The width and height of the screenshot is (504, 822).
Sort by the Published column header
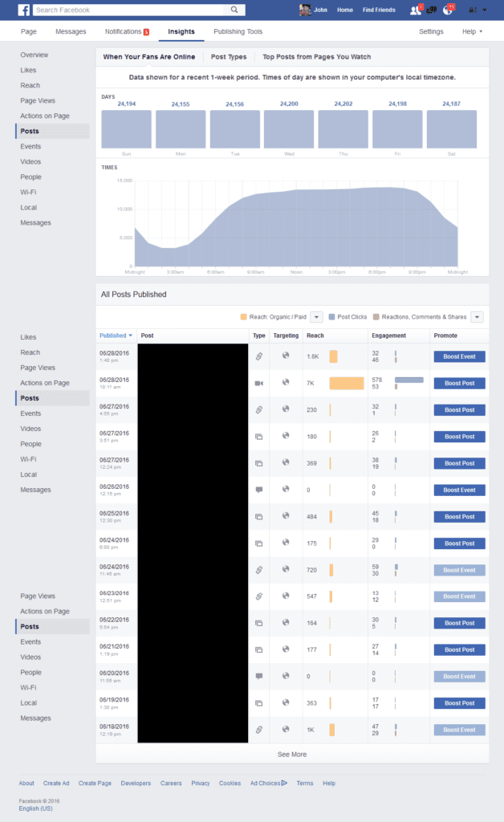[x=116, y=336]
